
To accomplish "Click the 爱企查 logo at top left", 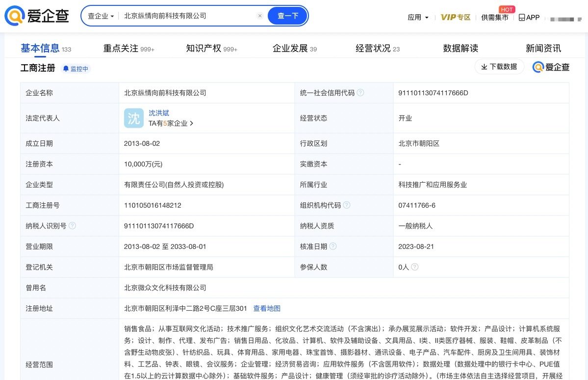I will (x=36, y=16).
